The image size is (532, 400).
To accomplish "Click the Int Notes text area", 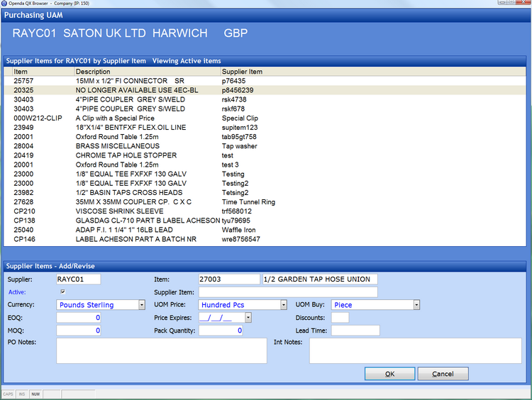I will (415, 350).
